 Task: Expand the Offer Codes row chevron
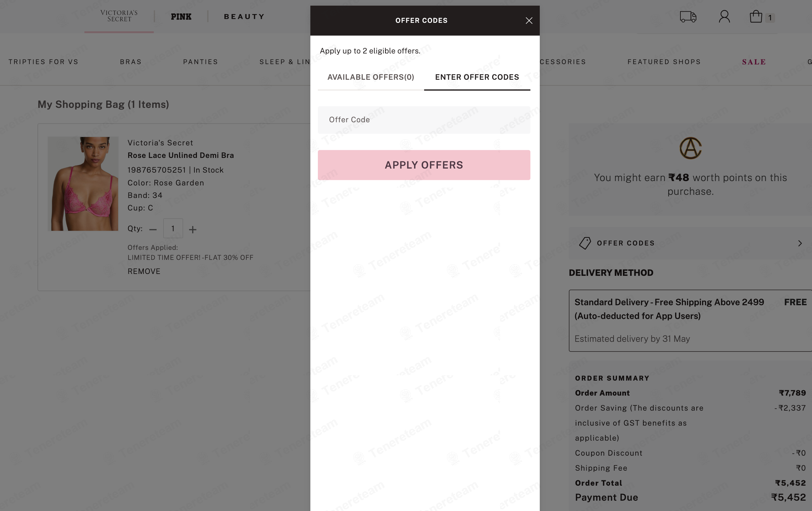point(800,243)
